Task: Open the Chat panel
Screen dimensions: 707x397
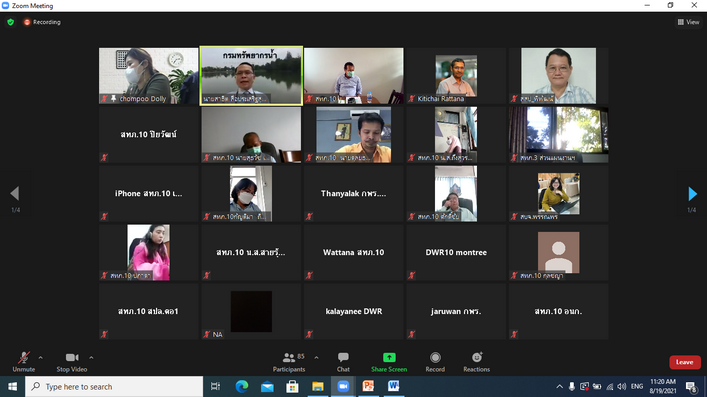Action: [343, 362]
